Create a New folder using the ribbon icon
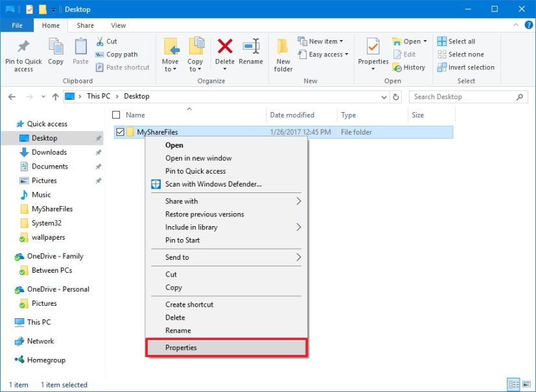 tap(283, 54)
